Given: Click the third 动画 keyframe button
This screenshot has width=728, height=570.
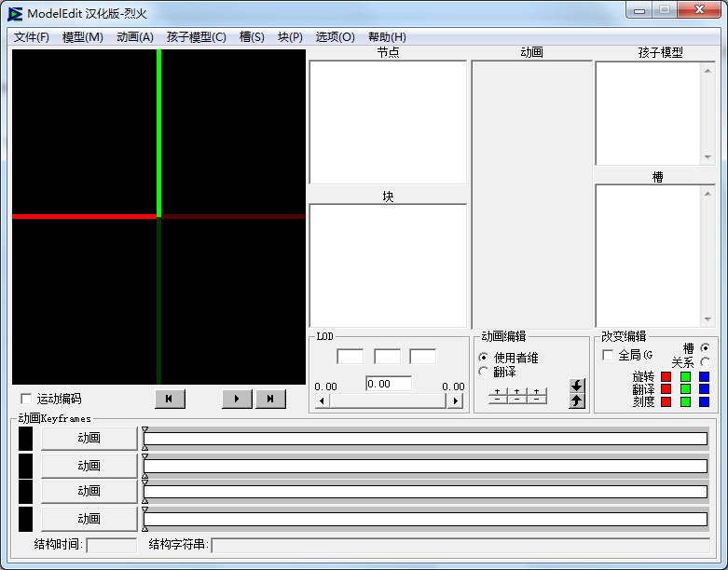Looking at the screenshot, I should tap(89, 492).
